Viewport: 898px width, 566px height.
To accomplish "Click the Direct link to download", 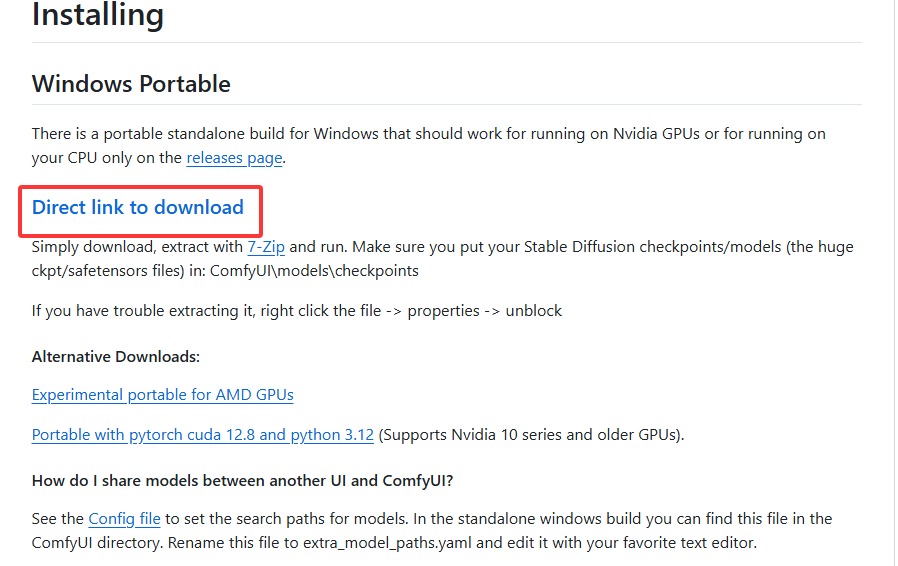I will (x=138, y=207).
